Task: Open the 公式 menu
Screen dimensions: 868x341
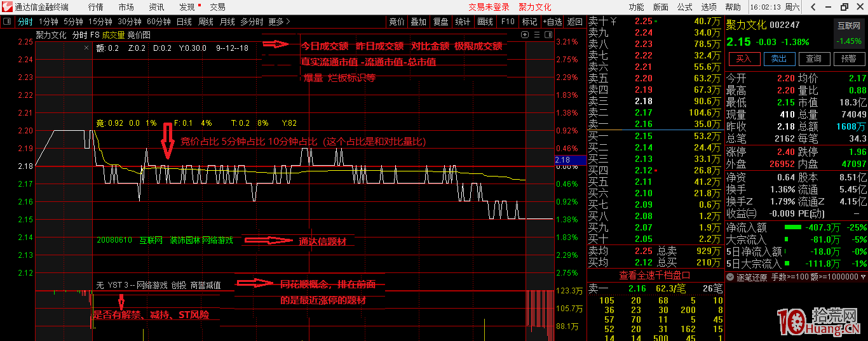Action: point(684,7)
